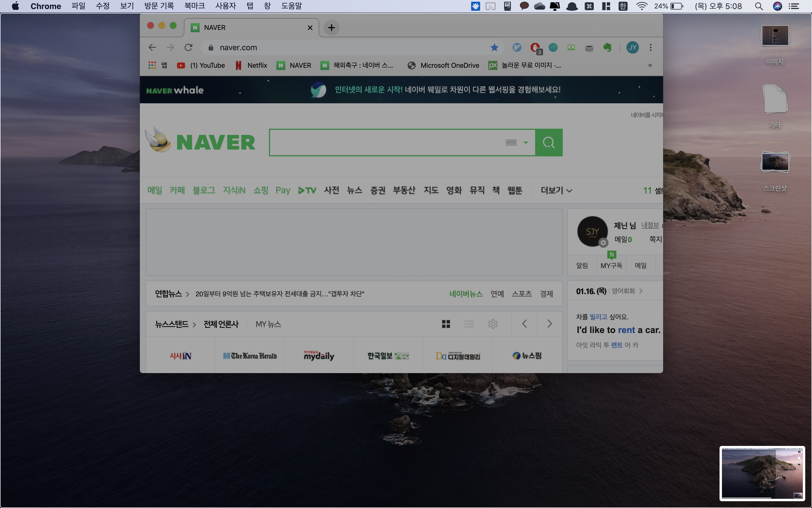Open 카페 in the Naver nav bar

pyautogui.click(x=177, y=190)
